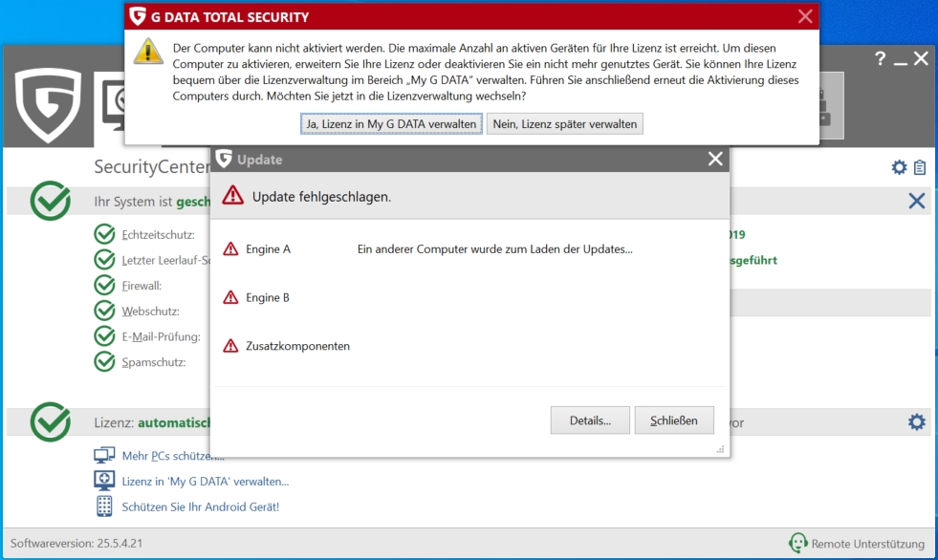The height and width of the screenshot is (560, 938).
Task: Click the resize grip of the Update dialog
Action: coord(721,449)
